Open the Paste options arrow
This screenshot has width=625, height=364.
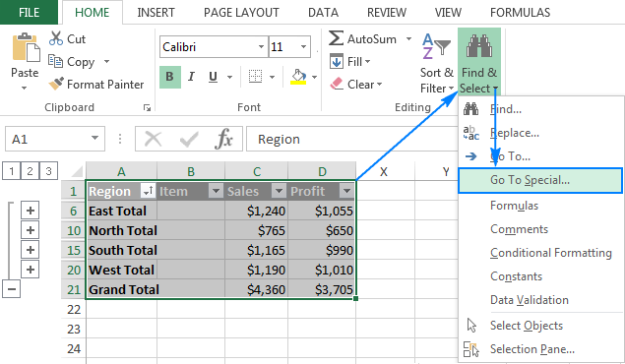(x=24, y=88)
